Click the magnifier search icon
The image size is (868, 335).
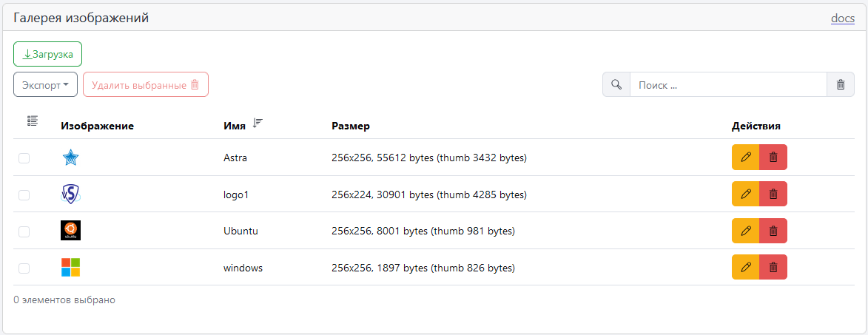(x=616, y=84)
